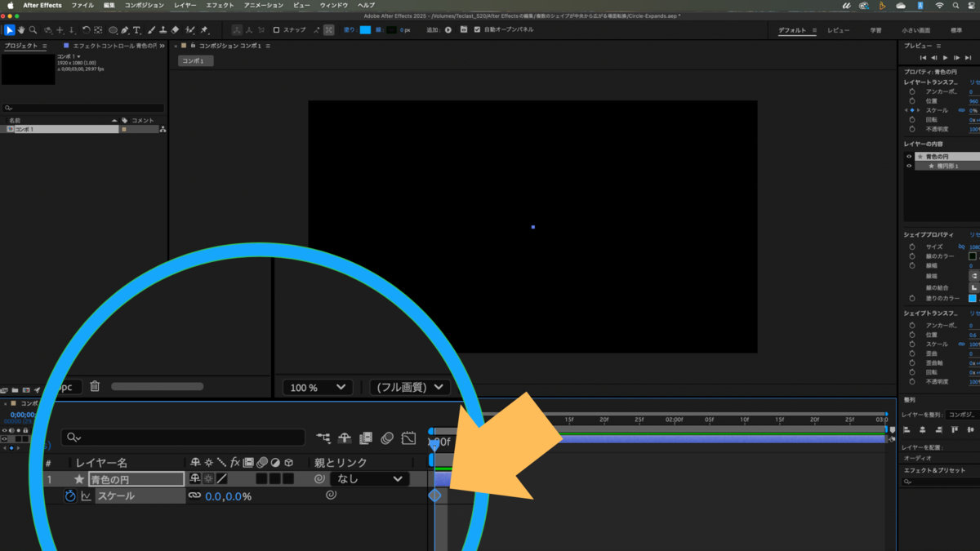Click the 塗り fill color swatch in toolbar
980x551 pixels.
click(366, 30)
